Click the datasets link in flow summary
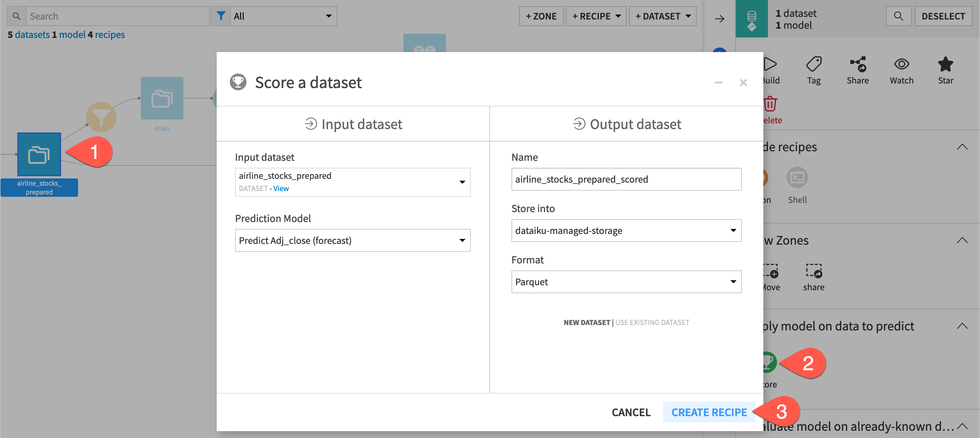This screenshot has height=438, width=980. (x=32, y=34)
